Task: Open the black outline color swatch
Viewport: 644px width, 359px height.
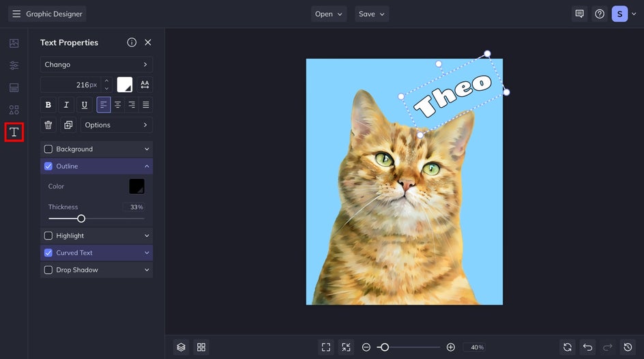Action: 136,186
